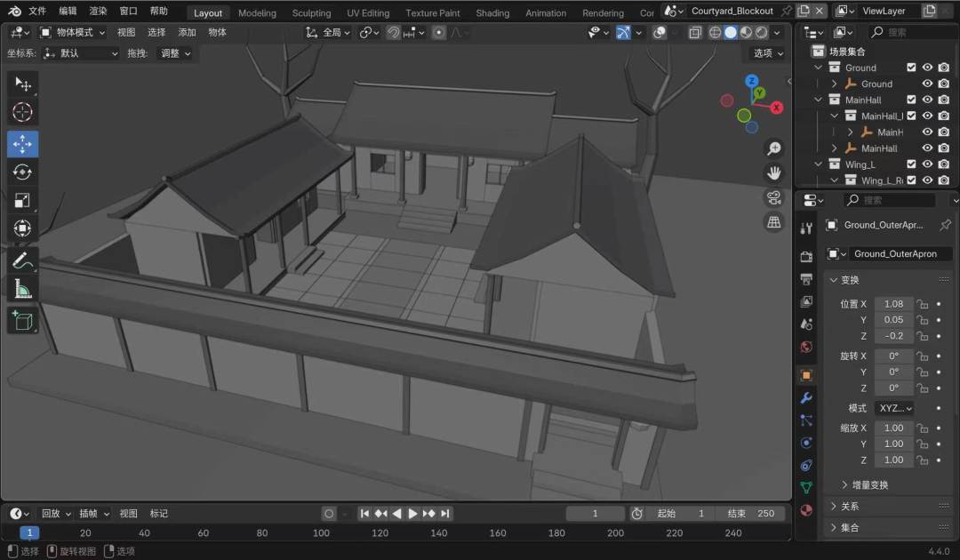
Task: Select the Rotate tool
Action: 22,172
